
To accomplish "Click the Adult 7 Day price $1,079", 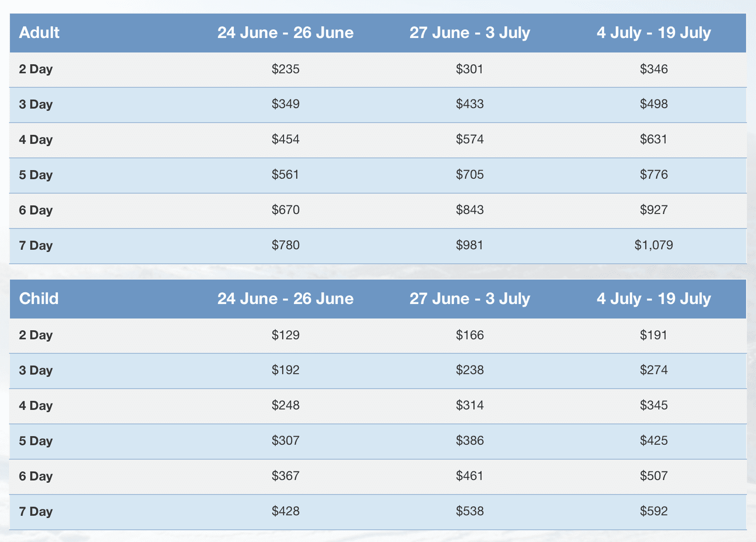I will tap(654, 245).
